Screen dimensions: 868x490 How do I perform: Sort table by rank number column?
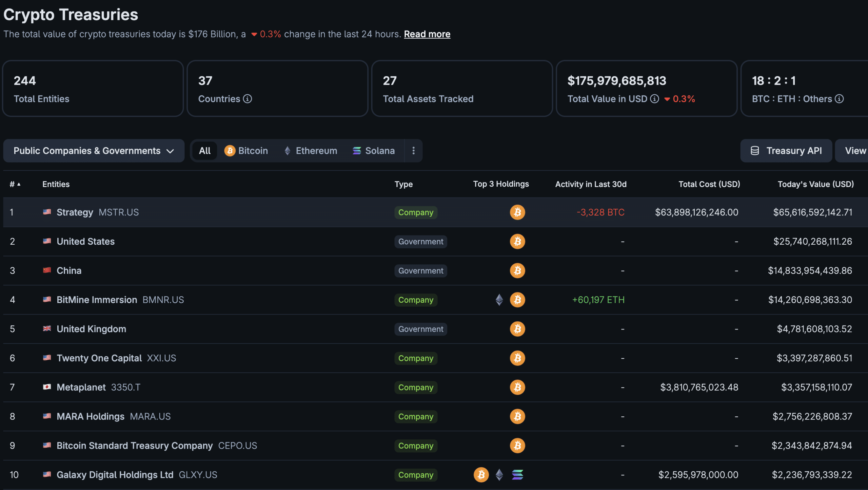(x=15, y=184)
